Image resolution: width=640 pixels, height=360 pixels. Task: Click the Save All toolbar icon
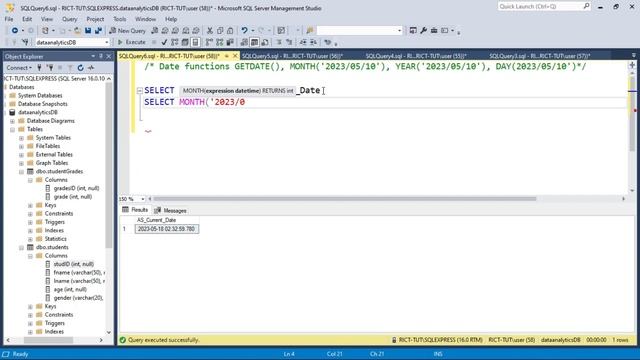98,31
